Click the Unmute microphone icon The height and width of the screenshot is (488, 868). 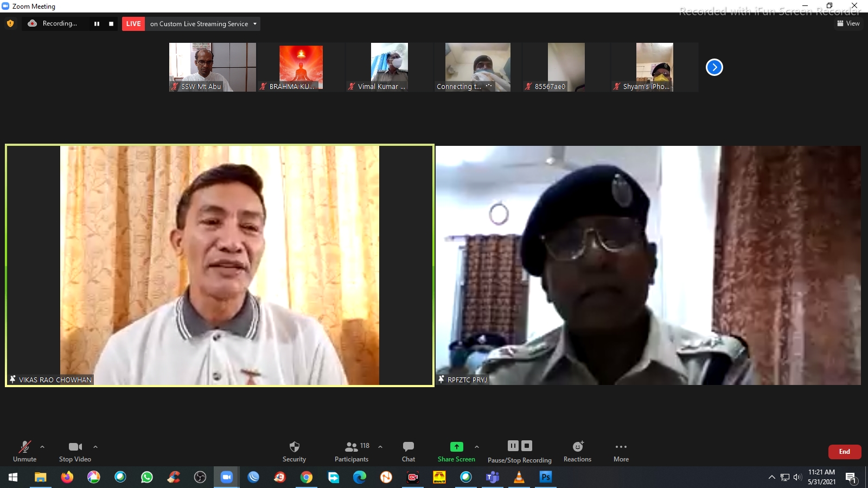[x=25, y=447]
